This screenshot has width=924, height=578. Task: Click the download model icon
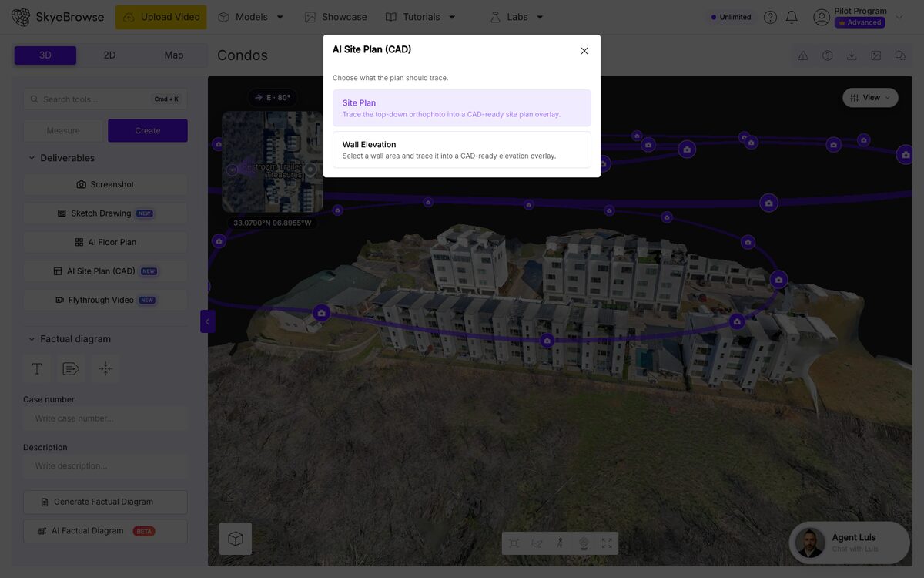[x=852, y=55]
